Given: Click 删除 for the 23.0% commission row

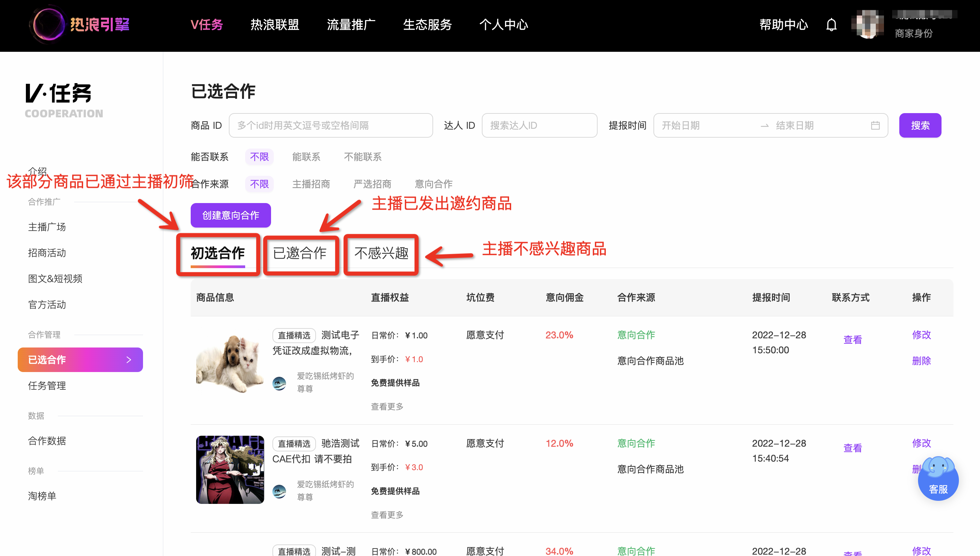Looking at the screenshot, I should (x=921, y=361).
